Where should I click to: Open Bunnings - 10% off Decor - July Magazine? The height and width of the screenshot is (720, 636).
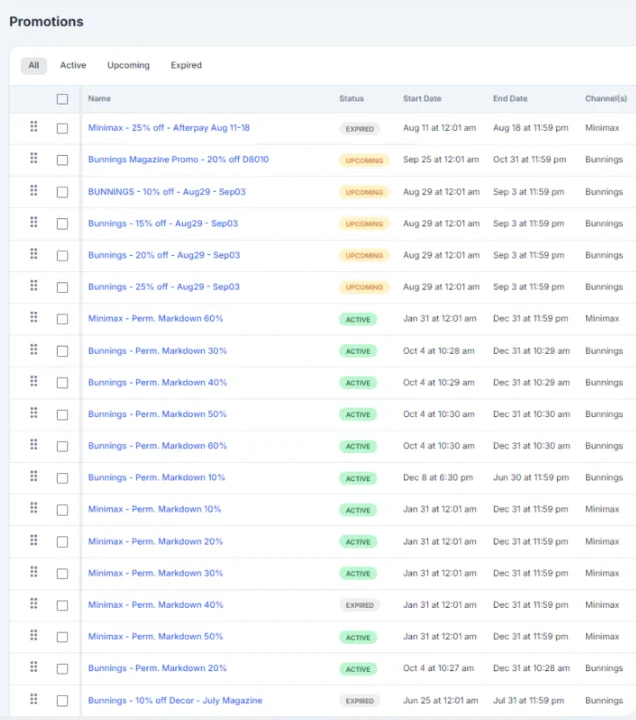[x=175, y=700]
